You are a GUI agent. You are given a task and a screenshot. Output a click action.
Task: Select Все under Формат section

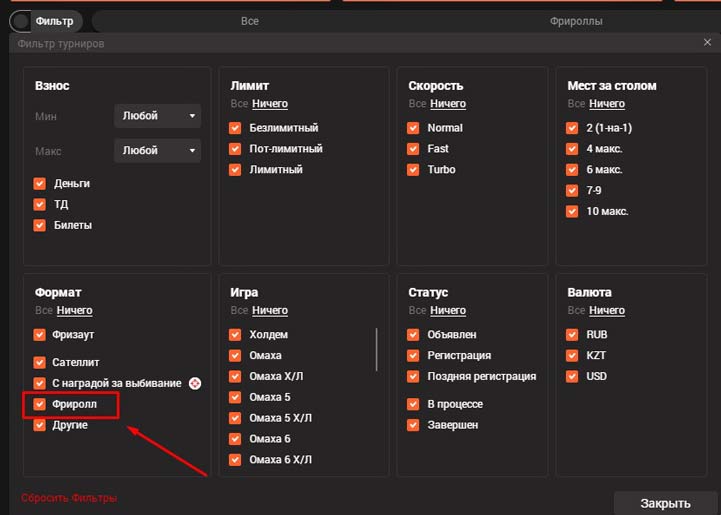[43, 311]
